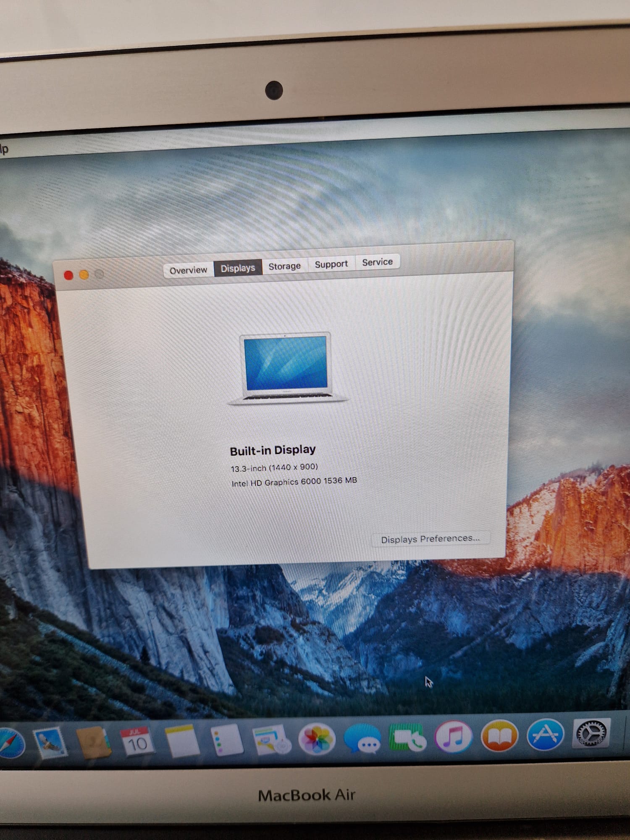Image resolution: width=630 pixels, height=840 pixels.
Task: Open the Support tab
Action: point(331,264)
